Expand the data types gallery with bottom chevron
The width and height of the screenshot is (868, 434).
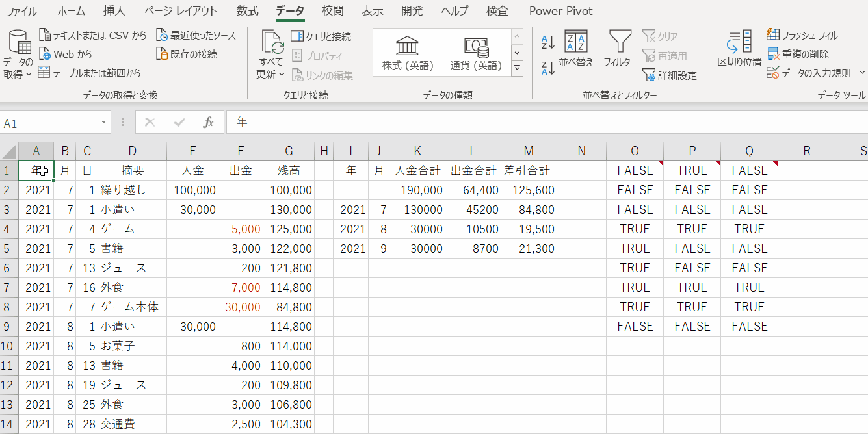[517, 68]
